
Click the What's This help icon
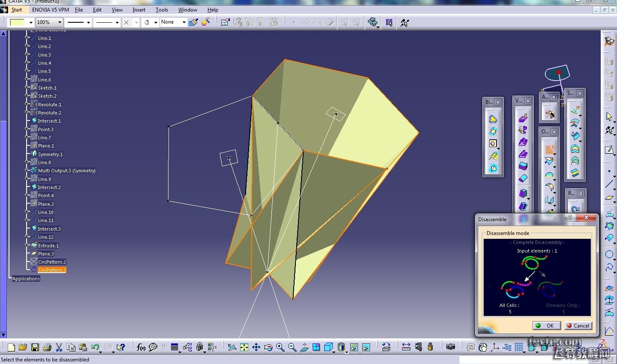121,347
